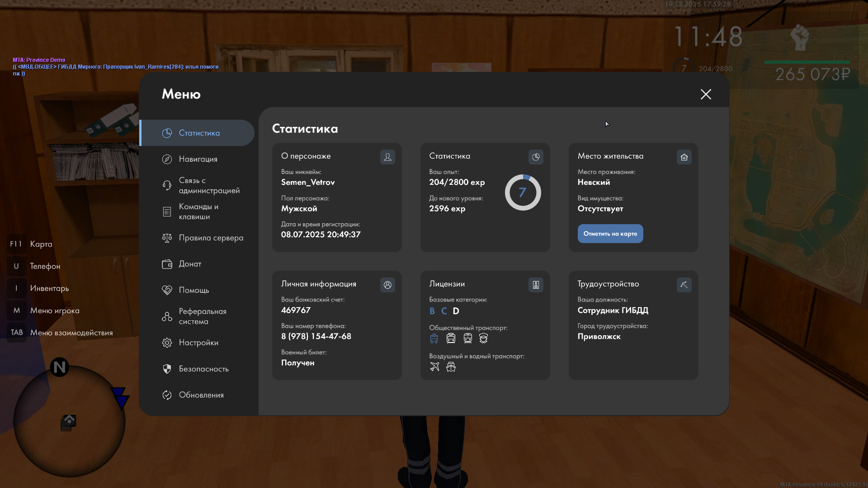Click the house icon in Место жительства card
This screenshot has width=868, height=488.
pyautogui.click(x=684, y=157)
